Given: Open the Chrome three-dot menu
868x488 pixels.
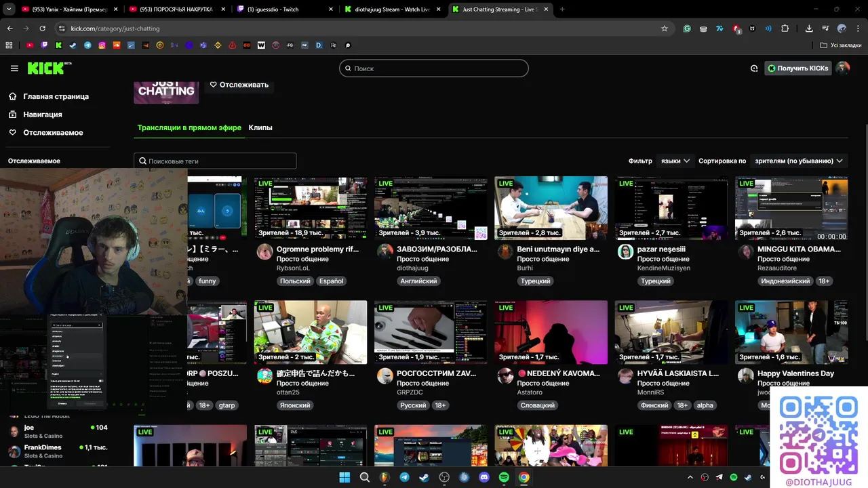Looking at the screenshot, I should 858,28.
